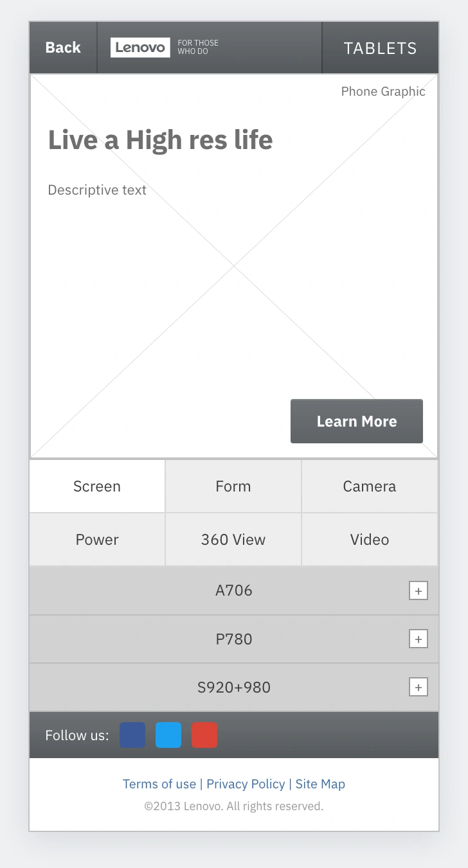This screenshot has width=468, height=868.
Task: Open the Video tab
Action: [x=370, y=540]
